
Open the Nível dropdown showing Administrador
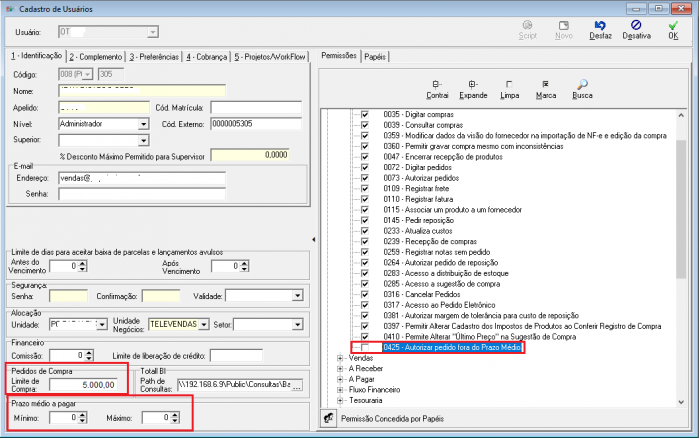[144, 124]
